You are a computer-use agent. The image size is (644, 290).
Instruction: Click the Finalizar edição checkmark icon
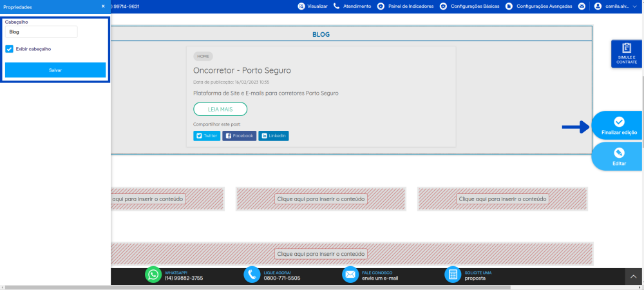click(619, 122)
